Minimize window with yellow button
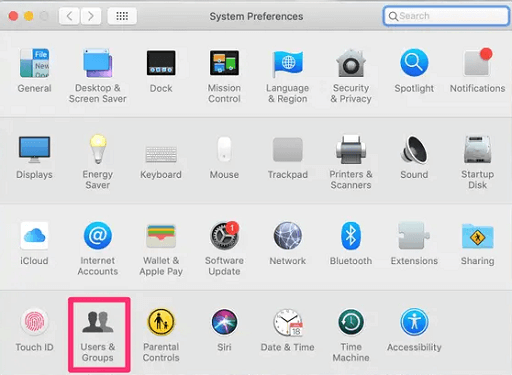Viewport: 512px width, 375px height. [29, 16]
